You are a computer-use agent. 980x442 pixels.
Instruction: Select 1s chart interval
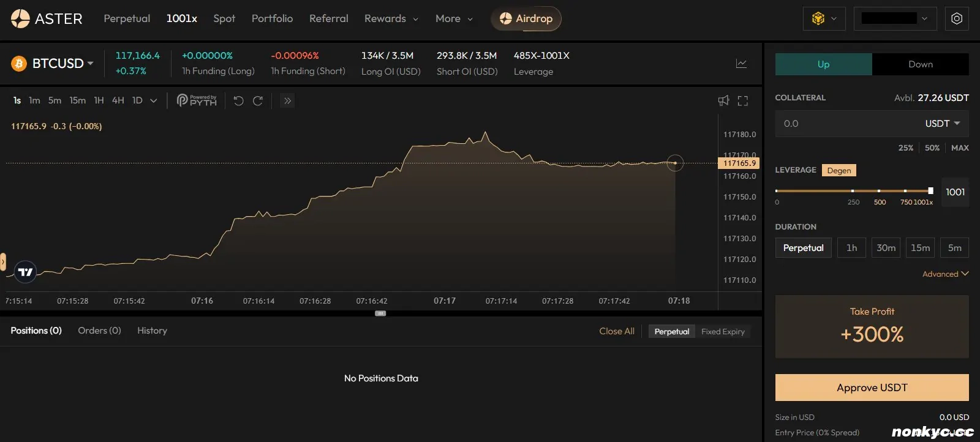17,100
